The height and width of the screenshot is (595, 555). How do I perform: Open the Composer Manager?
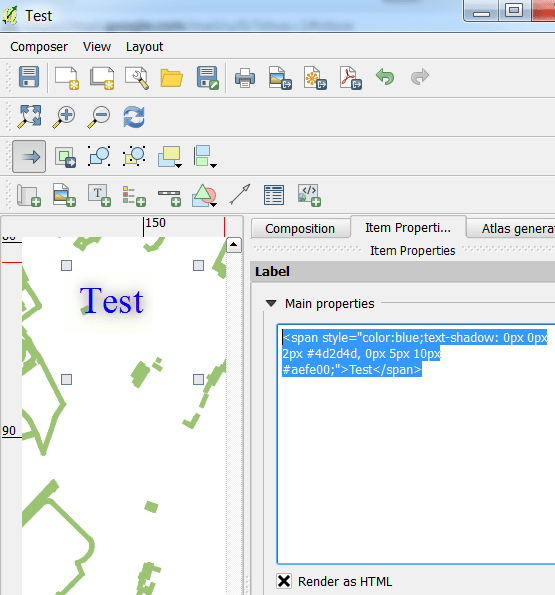coord(137,78)
